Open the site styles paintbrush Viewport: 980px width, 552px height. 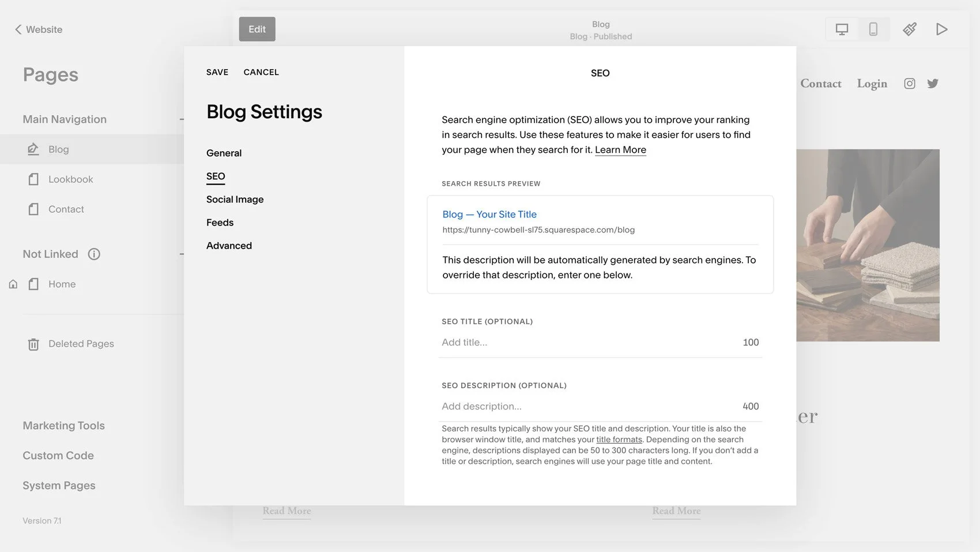(910, 29)
